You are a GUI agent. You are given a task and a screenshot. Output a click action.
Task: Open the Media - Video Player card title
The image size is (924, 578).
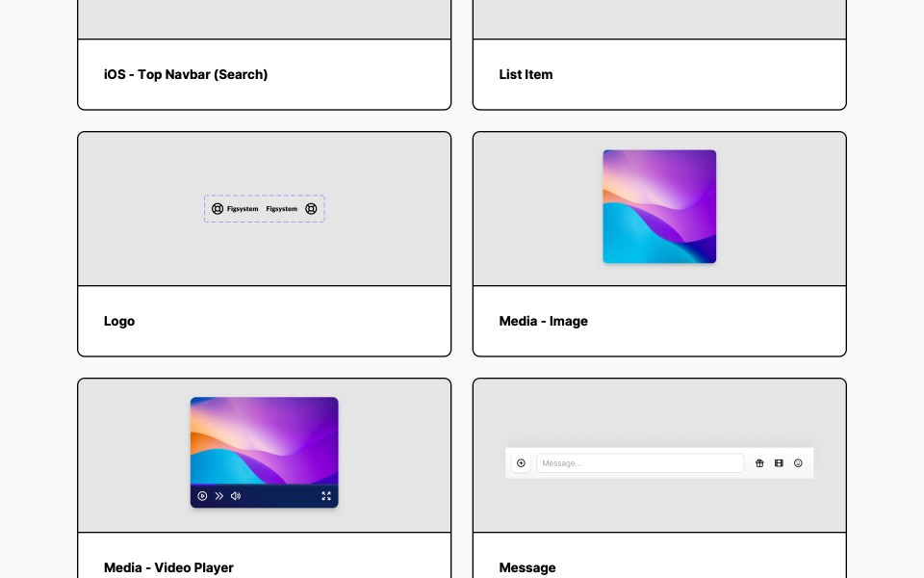pos(168,568)
